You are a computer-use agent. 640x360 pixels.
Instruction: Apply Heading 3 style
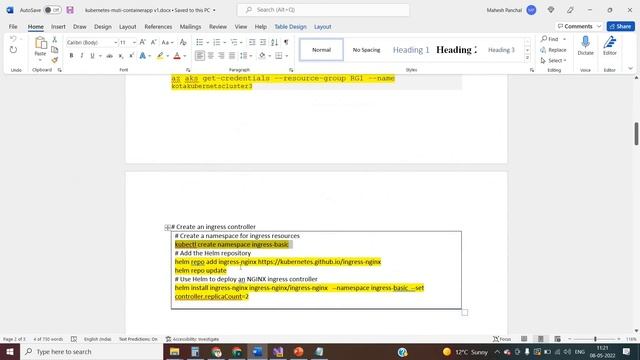click(501, 50)
